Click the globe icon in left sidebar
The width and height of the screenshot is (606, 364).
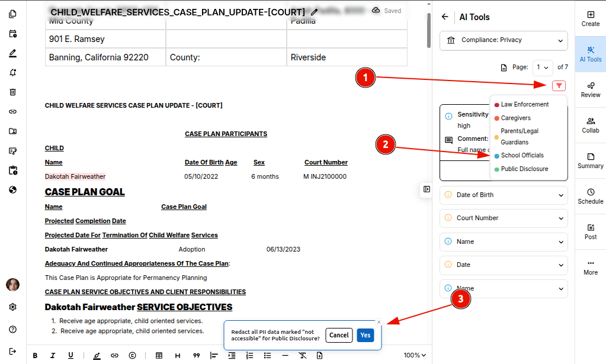click(x=12, y=190)
